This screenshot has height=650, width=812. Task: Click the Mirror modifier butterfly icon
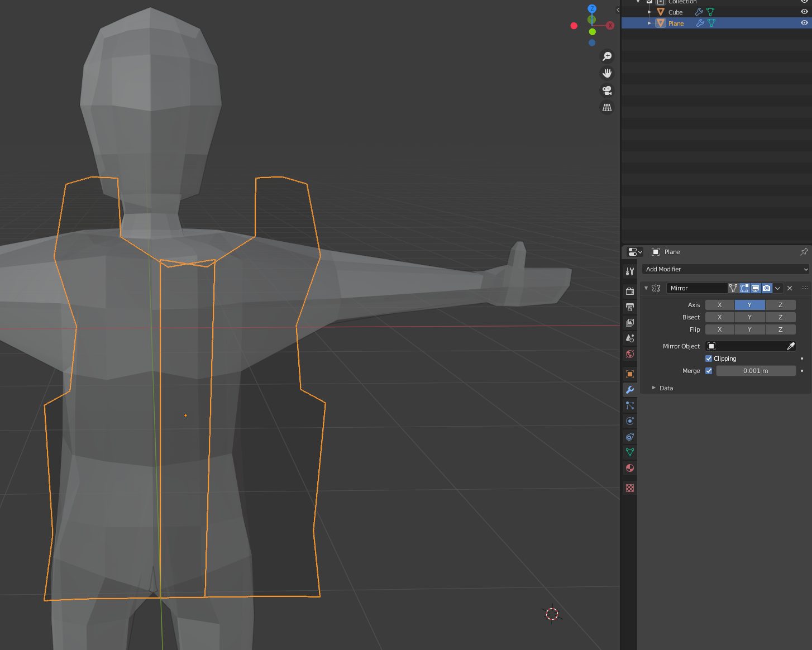[656, 288]
